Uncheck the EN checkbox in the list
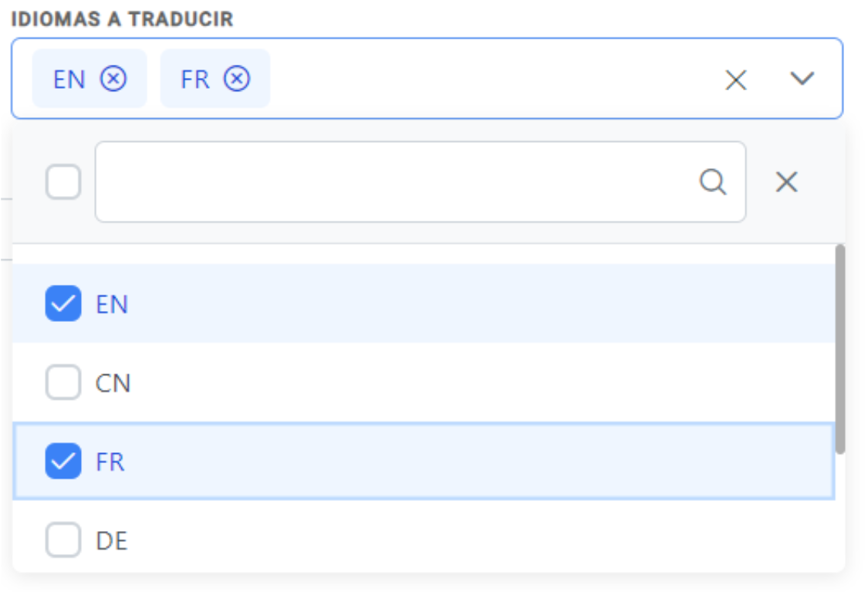This screenshot has height=592, width=868. (x=63, y=303)
